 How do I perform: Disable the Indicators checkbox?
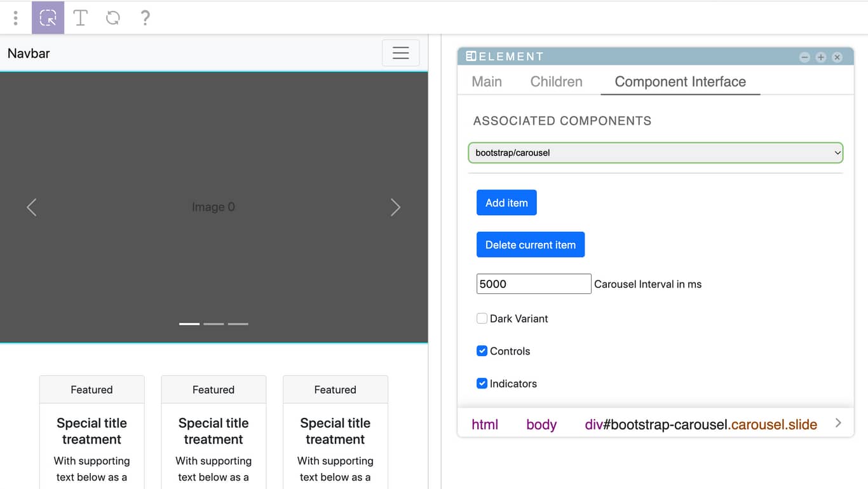[482, 383]
